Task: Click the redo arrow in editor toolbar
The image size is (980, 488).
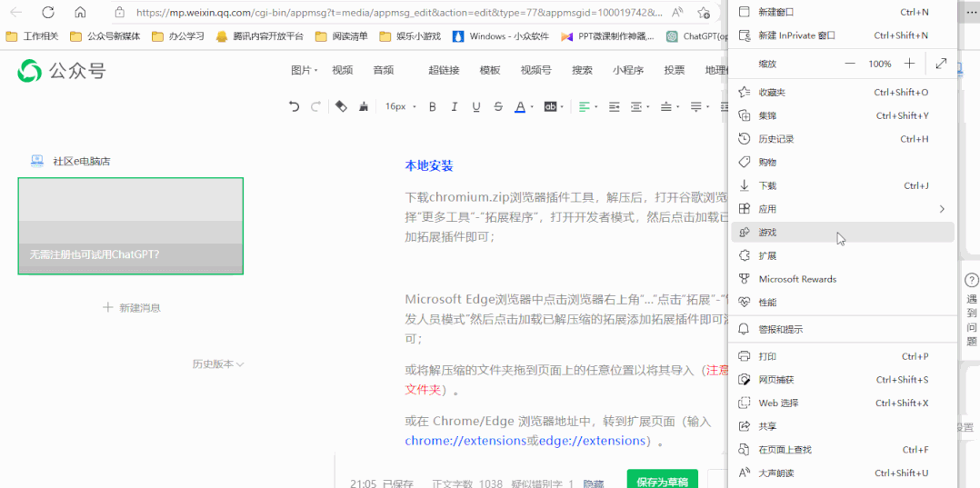Action: pyautogui.click(x=315, y=107)
